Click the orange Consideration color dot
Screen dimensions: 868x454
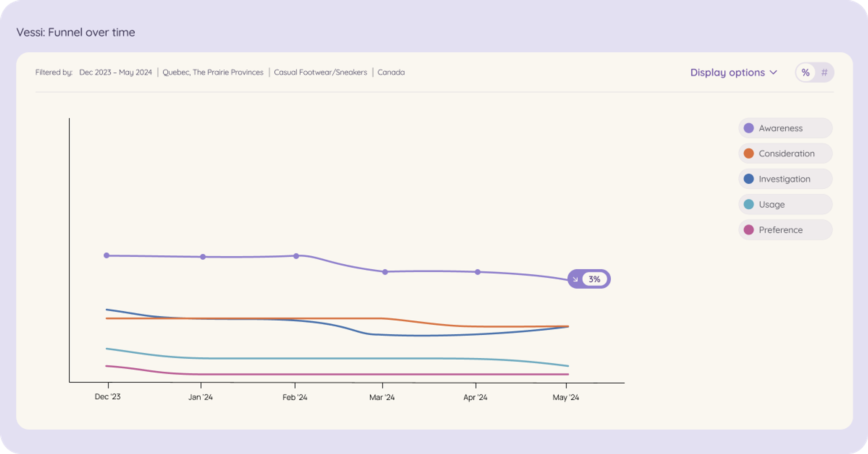pos(749,154)
